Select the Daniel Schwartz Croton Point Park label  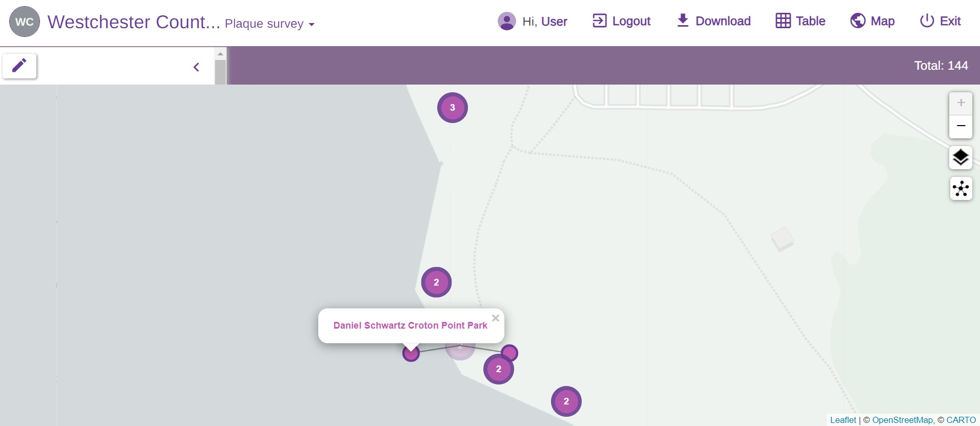click(x=410, y=326)
